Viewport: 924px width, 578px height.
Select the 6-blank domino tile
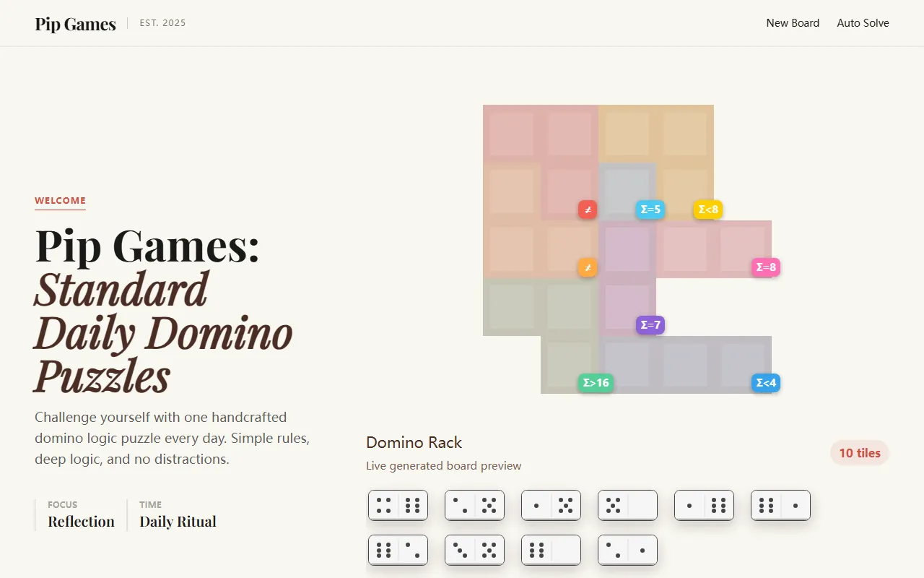[551, 550]
